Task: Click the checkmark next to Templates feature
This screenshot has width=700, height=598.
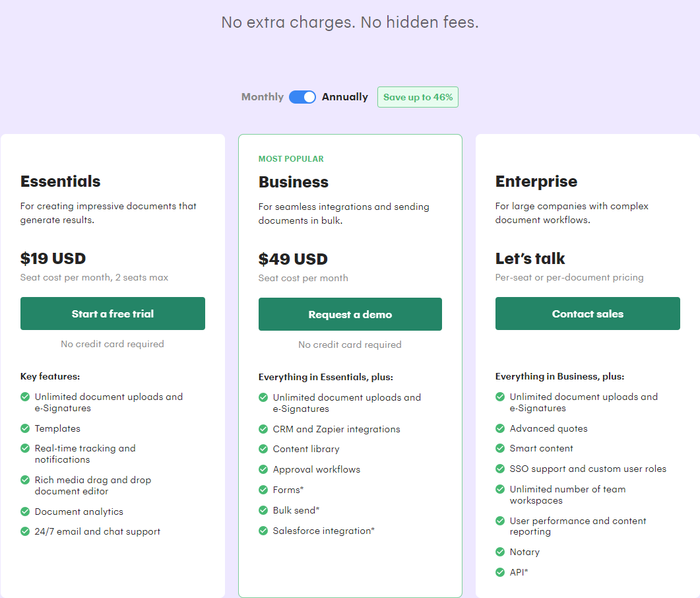Action: 24,428
